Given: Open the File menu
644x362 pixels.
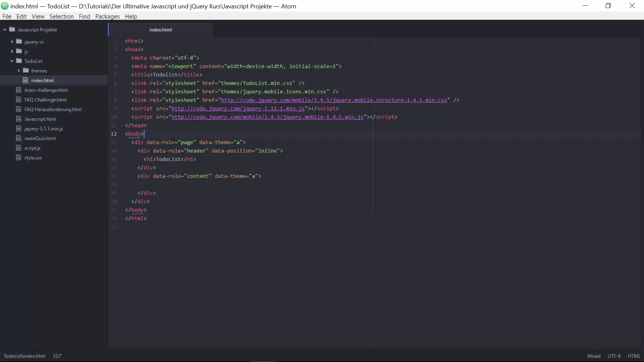Looking at the screenshot, I should (7, 16).
